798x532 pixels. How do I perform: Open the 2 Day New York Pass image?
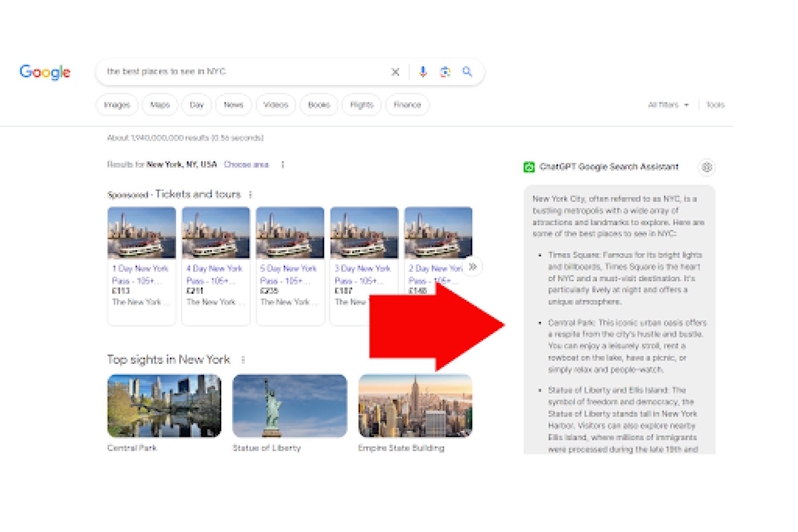point(438,233)
